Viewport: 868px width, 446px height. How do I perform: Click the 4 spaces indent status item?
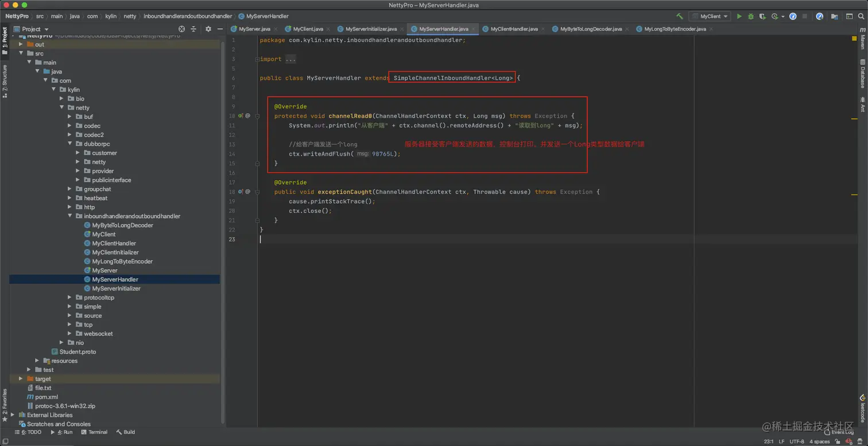point(820,441)
